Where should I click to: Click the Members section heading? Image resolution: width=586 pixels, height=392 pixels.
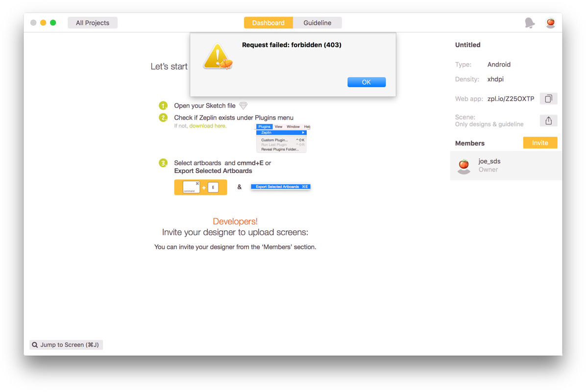(470, 143)
